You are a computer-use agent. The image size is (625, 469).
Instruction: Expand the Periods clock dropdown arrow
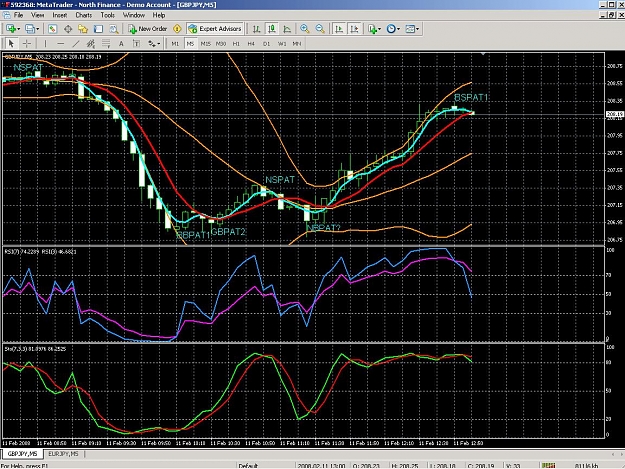point(398,29)
